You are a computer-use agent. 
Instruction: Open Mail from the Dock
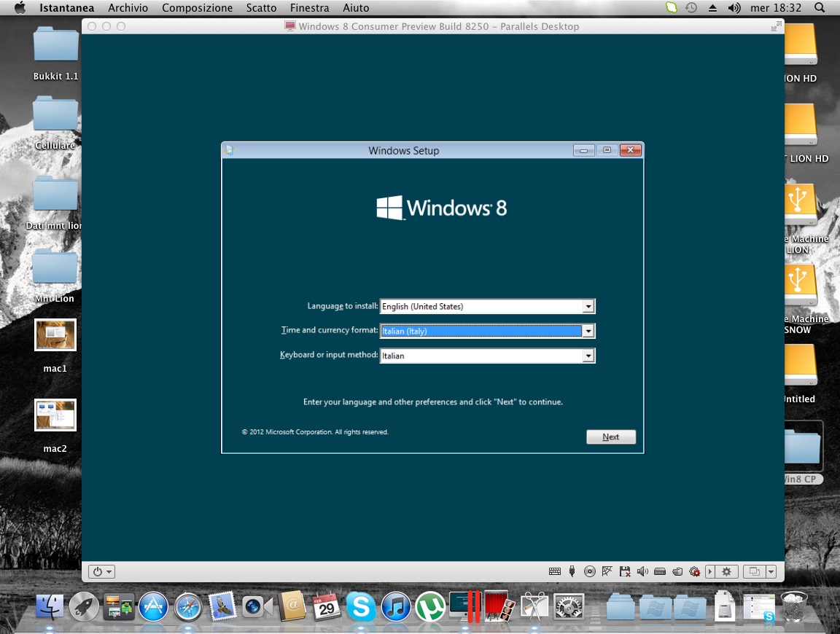coord(222,606)
